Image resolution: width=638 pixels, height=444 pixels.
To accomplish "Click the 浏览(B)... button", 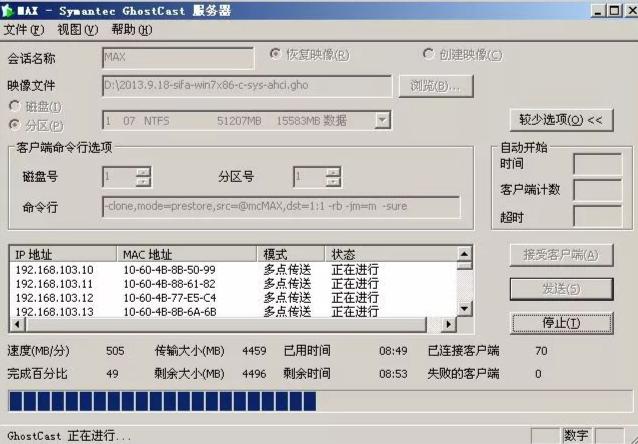I will (x=436, y=86).
